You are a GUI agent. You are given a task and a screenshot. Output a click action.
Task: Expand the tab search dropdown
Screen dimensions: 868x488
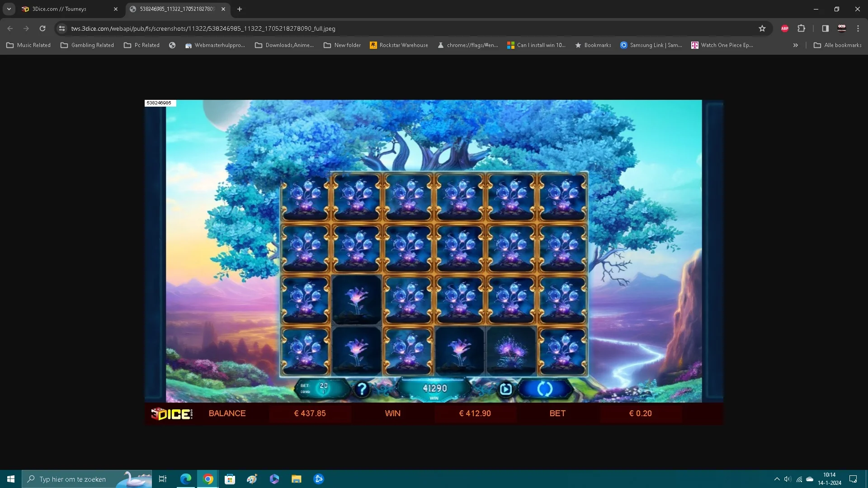pos(9,9)
